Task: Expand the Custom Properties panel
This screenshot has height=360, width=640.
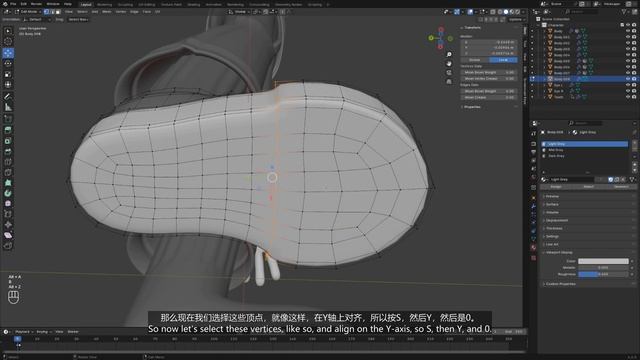Action: pyautogui.click(x=560, y=284)
